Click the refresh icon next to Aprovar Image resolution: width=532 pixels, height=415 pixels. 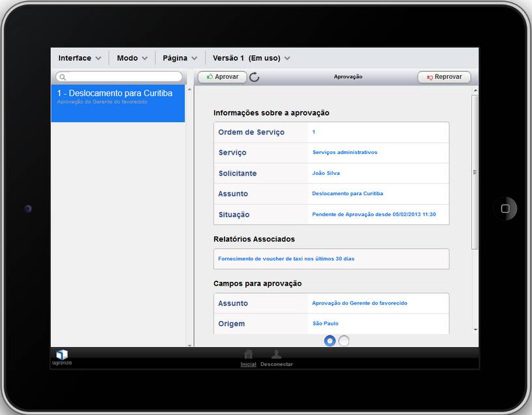pyautogui.click(x=255, y=77)
